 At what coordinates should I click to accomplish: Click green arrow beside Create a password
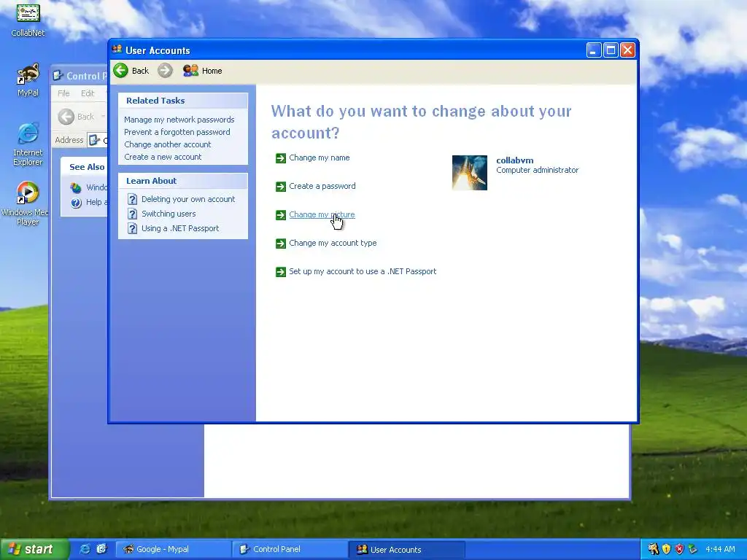point(281,187)
